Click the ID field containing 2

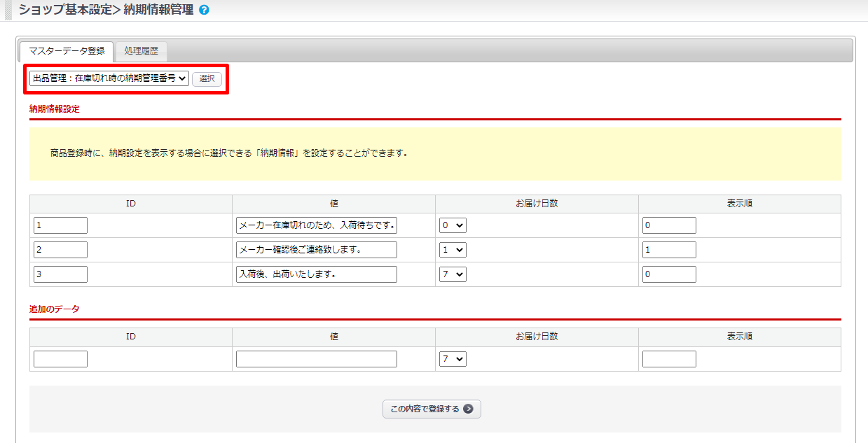60,250
